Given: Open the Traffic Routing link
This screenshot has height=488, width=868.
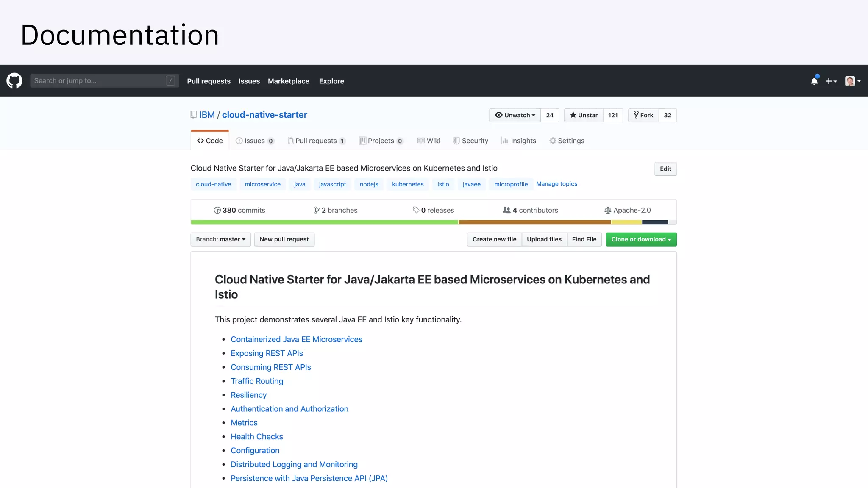Looking at the screenshot, I should (257, 381).
